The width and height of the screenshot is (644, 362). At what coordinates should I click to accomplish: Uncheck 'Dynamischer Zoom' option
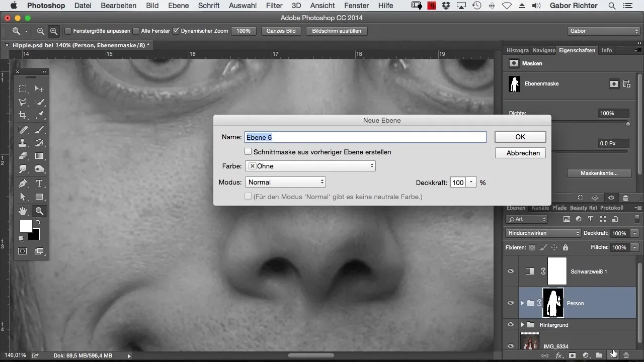point(176,31)
